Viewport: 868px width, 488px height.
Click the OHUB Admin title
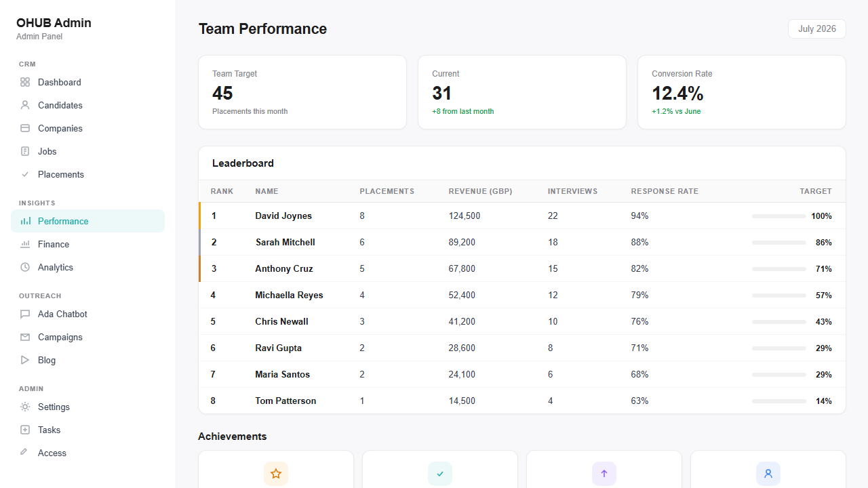54,22
